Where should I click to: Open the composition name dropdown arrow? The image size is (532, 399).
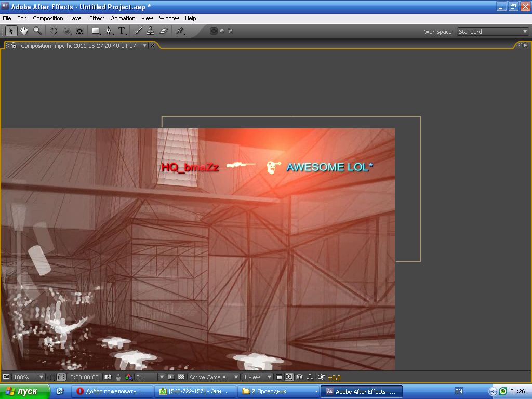(144, 46)
